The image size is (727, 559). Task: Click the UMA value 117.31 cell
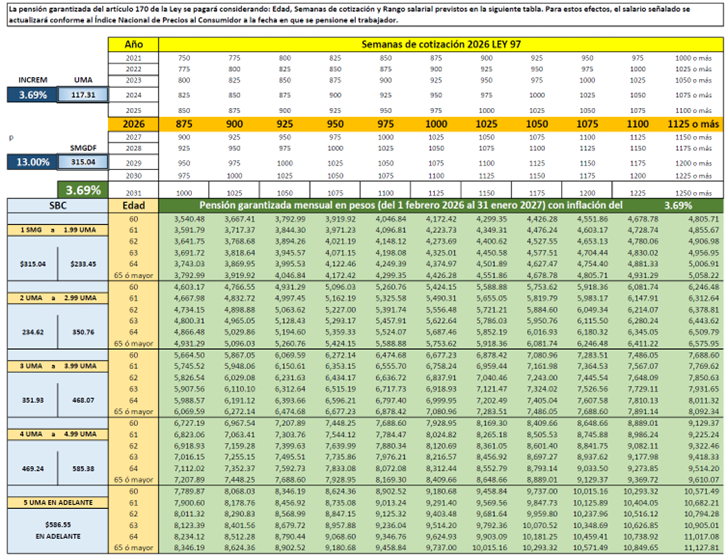[x=83, y=95]
